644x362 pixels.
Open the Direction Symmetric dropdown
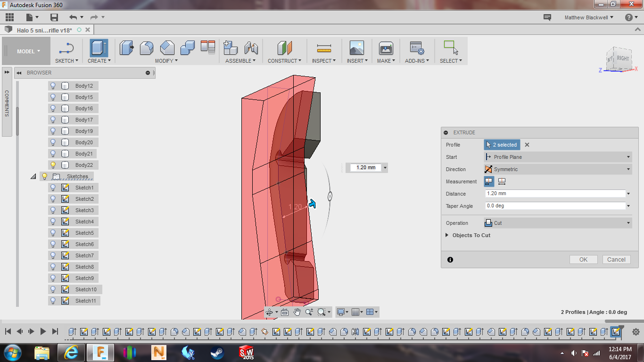558,169
